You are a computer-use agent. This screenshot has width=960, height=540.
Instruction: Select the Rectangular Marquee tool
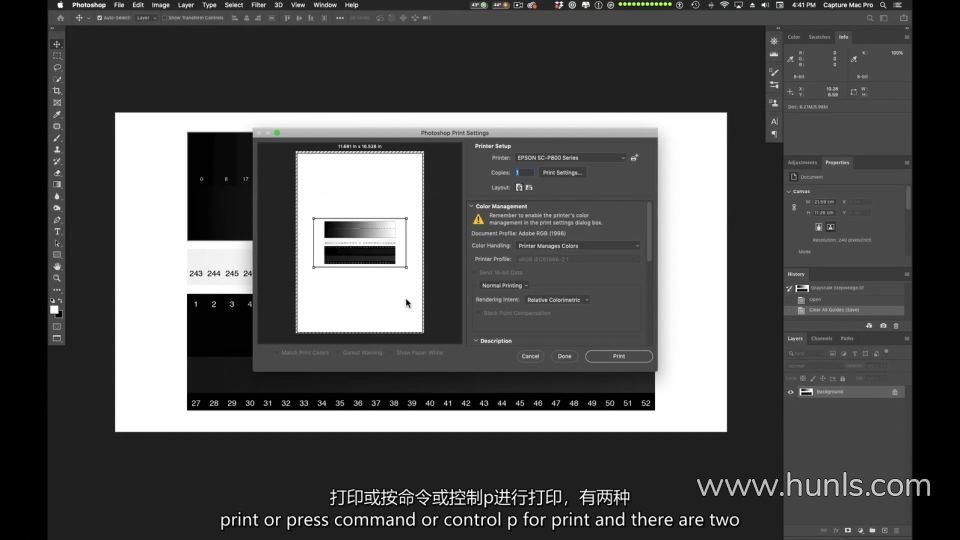pos(57,56)
